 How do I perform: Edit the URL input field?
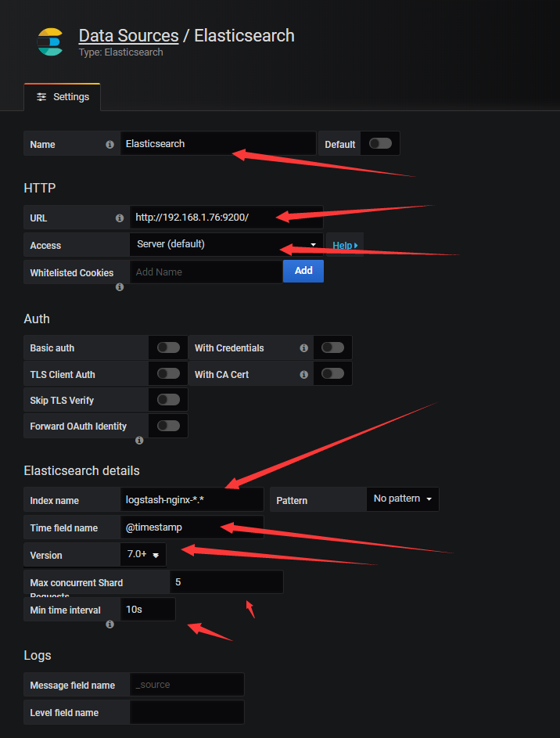(226, 217)
